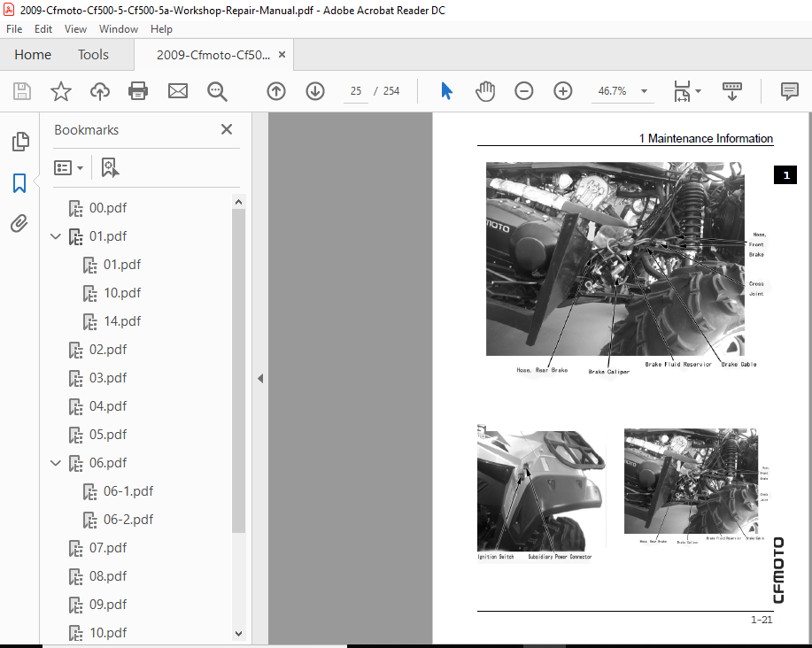The width and height of the screenshot is (812, 648).
Task: Open the nested 10.pdf bookmark under 01.pdf
Action: click(122, 293)
